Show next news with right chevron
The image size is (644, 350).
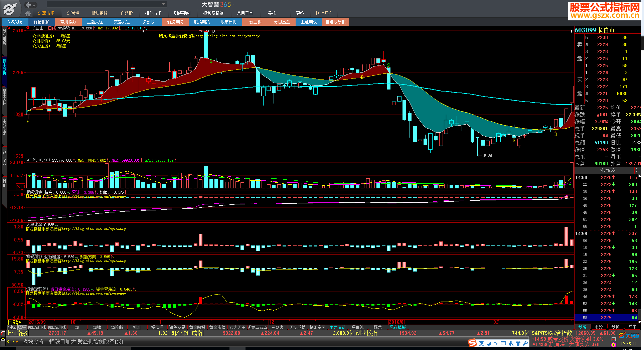pos(13,342)
